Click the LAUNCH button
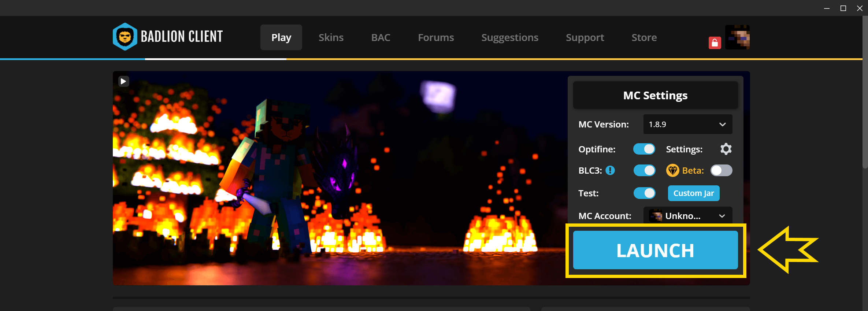This screenshot has height=311, width=868. pos(655,250)
